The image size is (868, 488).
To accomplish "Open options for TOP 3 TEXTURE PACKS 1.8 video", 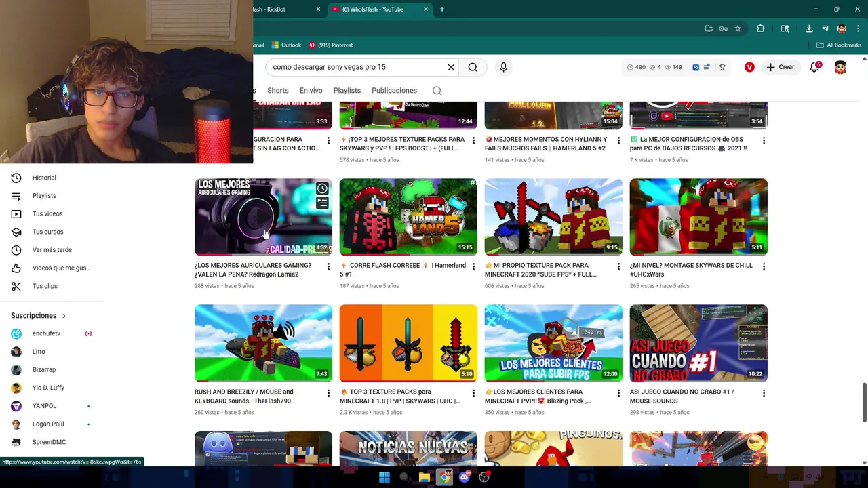I will (x=473, y=393).
